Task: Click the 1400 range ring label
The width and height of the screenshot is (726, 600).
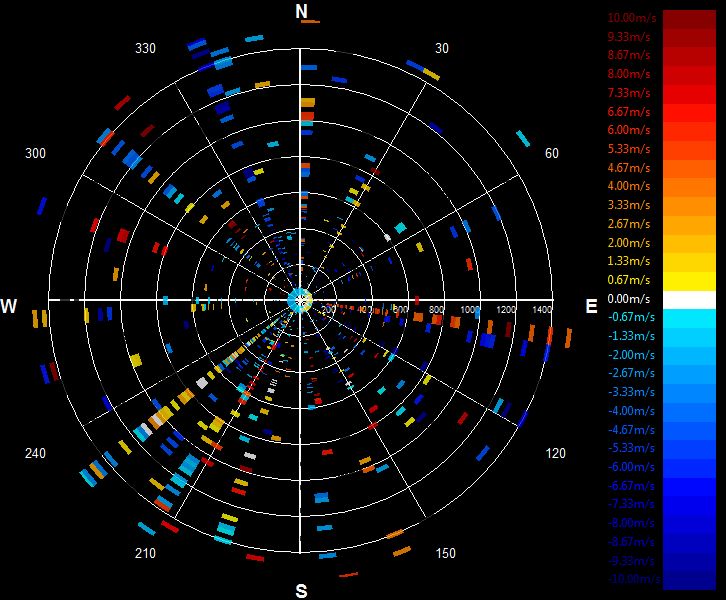Action: 542,309
